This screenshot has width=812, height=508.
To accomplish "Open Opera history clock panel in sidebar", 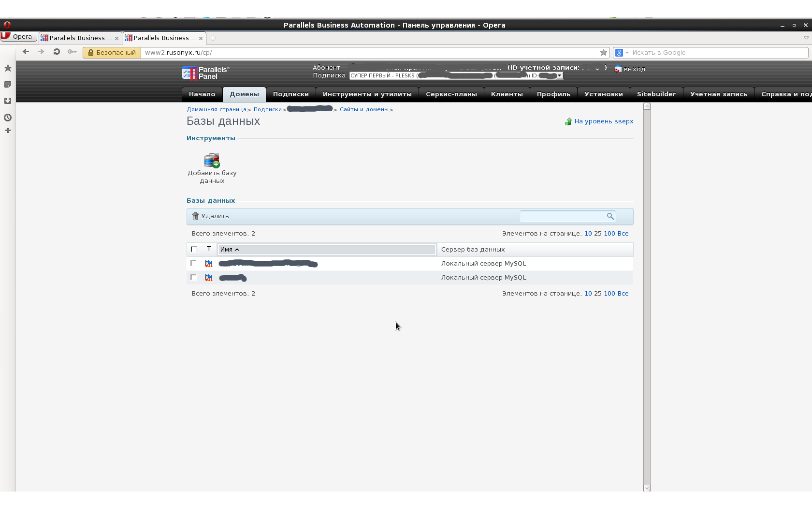I will click(x=8, y=118).
